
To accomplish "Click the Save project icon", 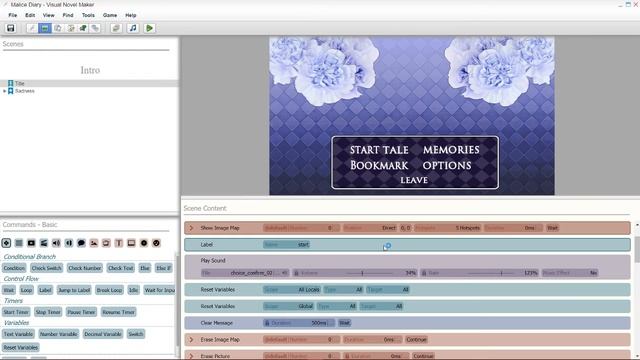I will click(11, 28).
